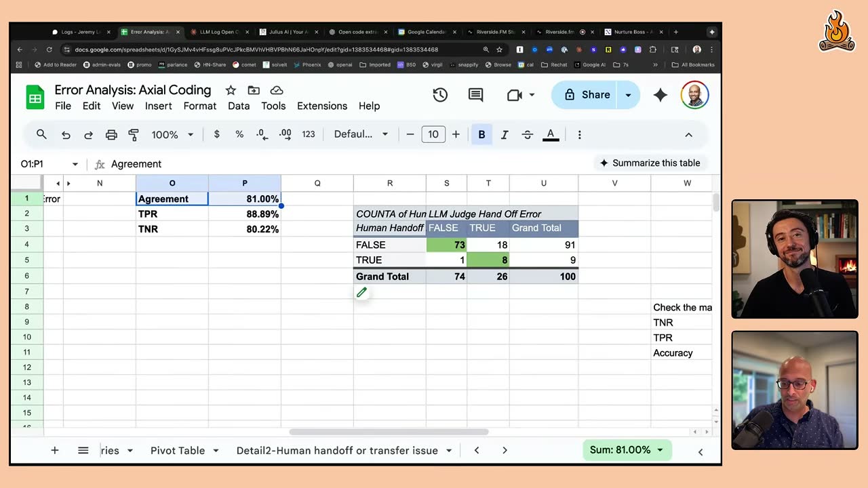Viewport: 868px width, 488px height.
Task: Star the Error Analysis document
Action: pos(231,90)
